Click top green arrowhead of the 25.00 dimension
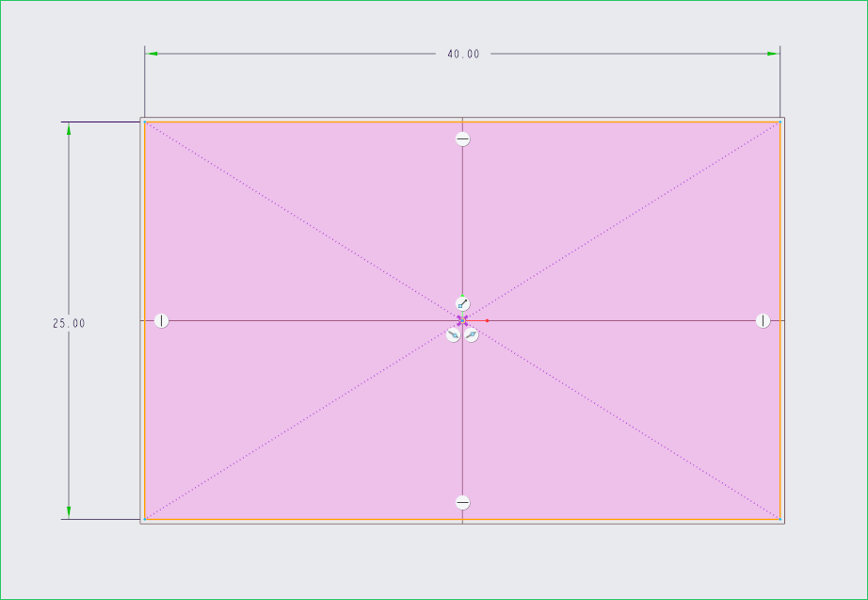 (69, 129)
